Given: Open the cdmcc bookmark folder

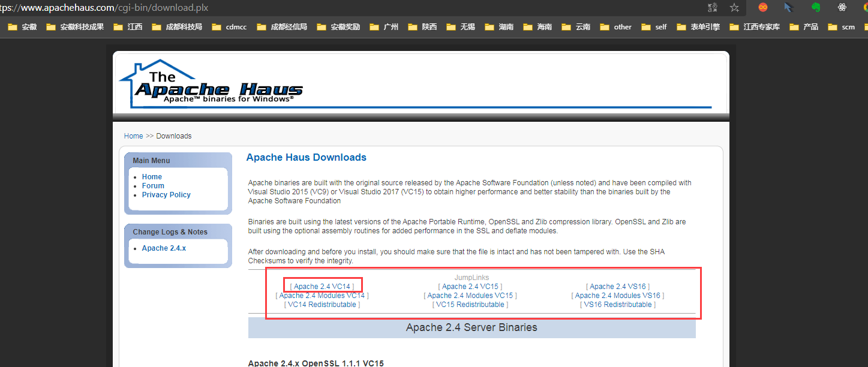Looking at the screenshot, I should pyautogui.click(x=230, y=27).
